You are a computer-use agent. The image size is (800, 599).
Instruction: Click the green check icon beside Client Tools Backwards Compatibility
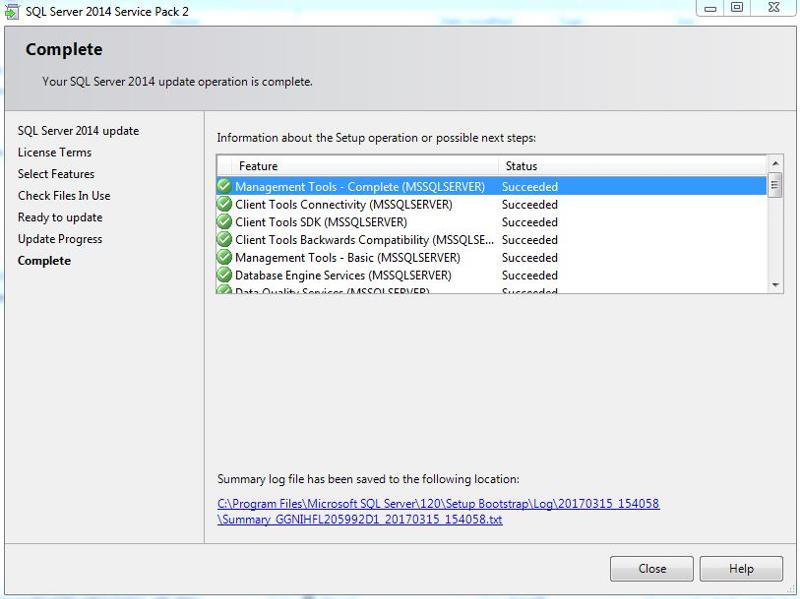point(224,239)
